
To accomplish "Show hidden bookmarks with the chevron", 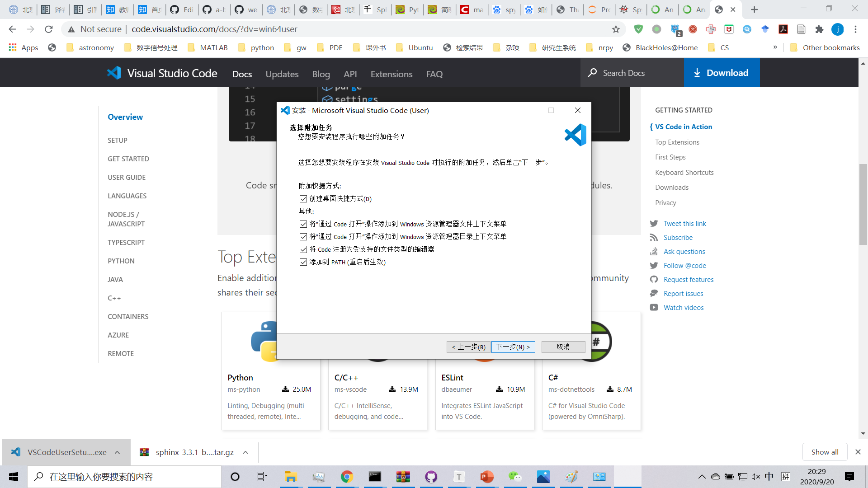I will [x=775, y=47].
